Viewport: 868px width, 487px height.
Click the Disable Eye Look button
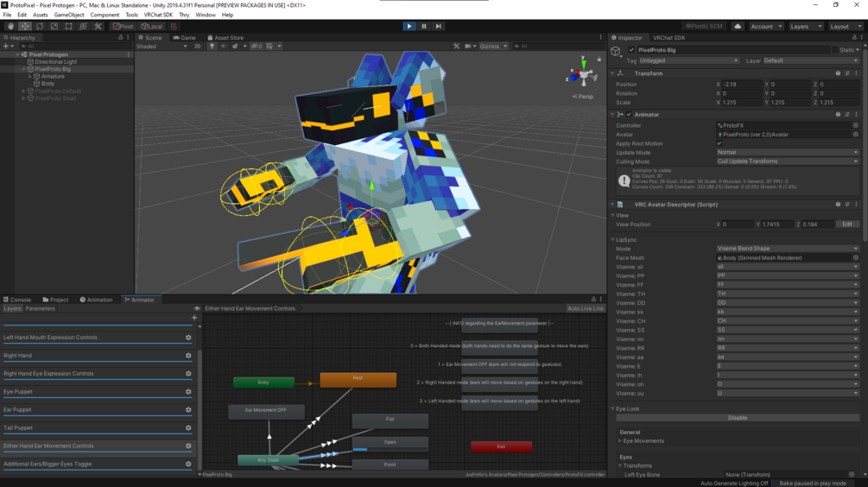click(x=738, y=418)
